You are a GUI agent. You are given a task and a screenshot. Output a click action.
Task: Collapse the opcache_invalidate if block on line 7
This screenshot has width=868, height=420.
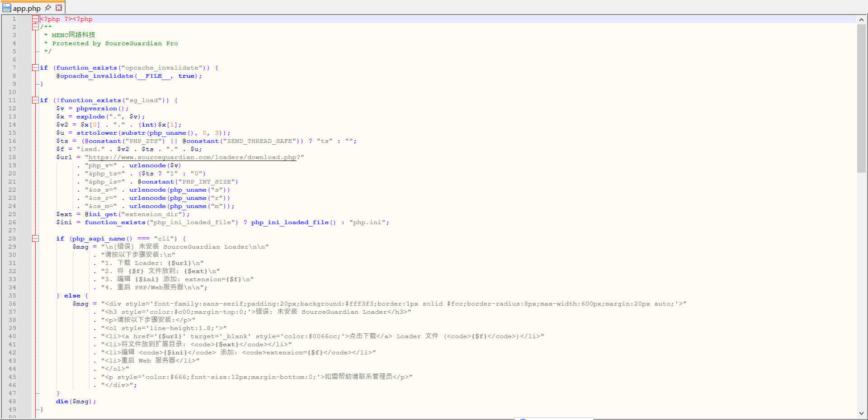(x=35, y=68)
